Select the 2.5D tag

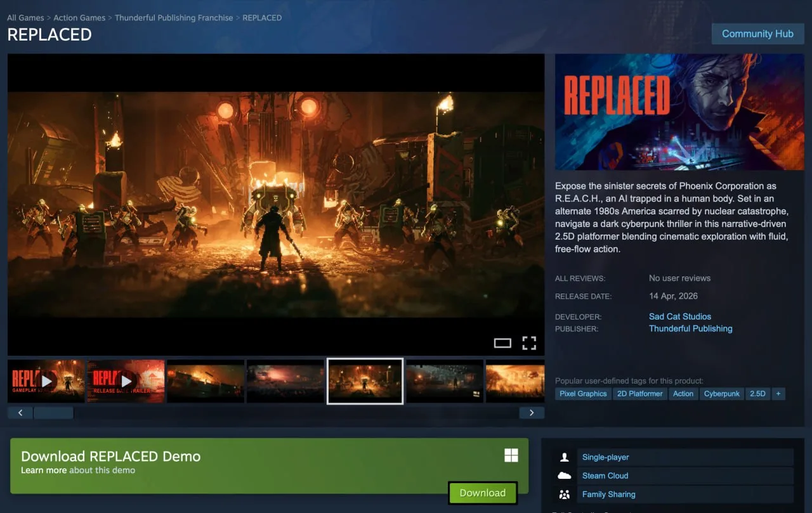(x=757, y=394)
